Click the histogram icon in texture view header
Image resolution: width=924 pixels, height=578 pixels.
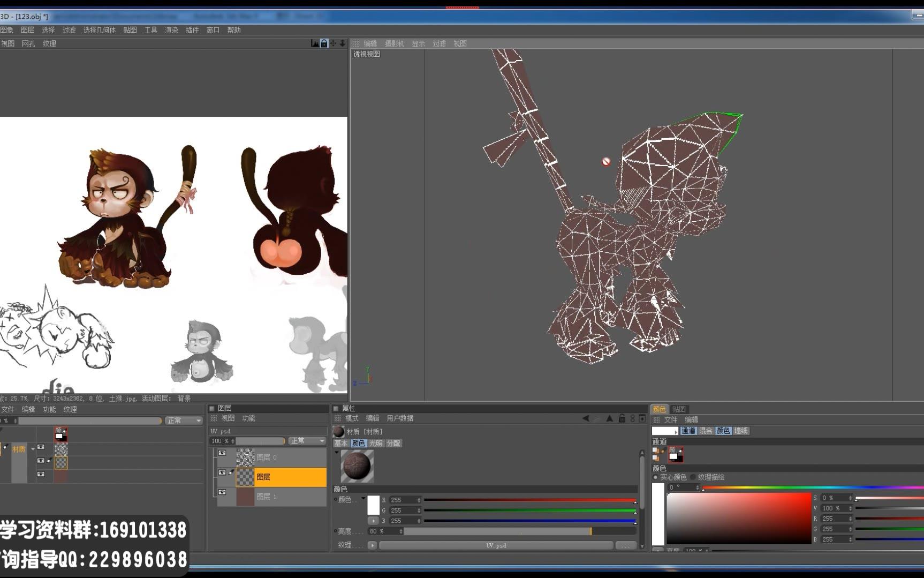[315, 43]
